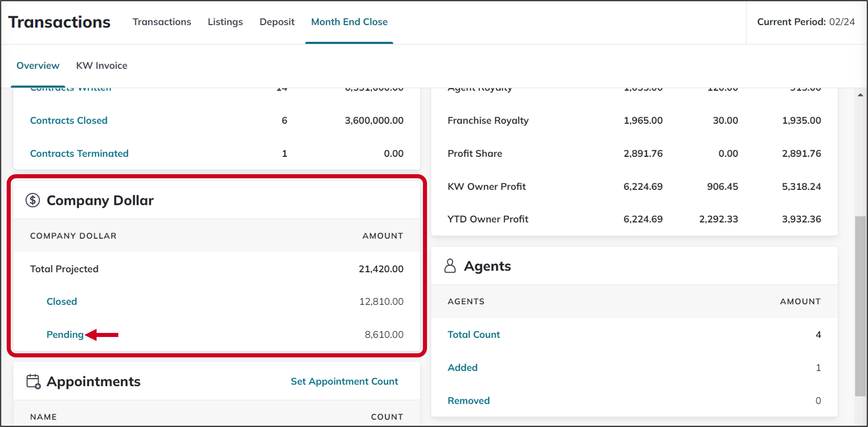Open the Deposit tab
This screenshot has width=868, height=427.
click(276, 22)
